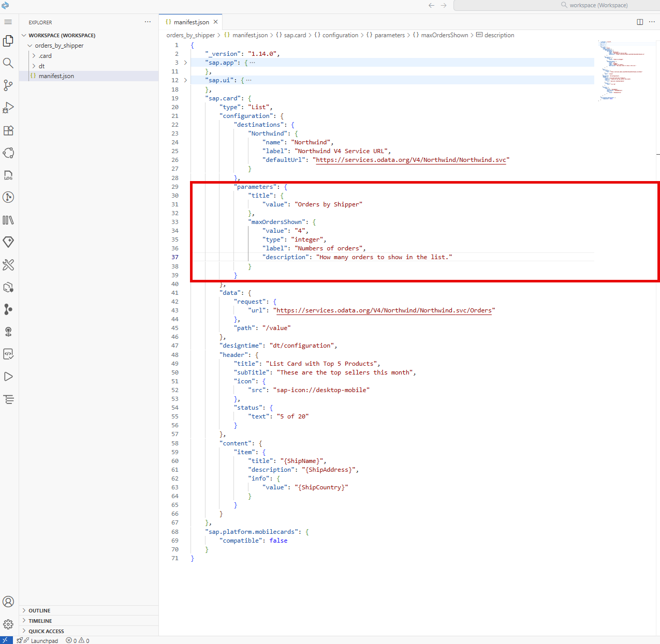Go back using the navigation arrow
The height and width of the screenshot is (644, 660).
tap(431, 5)
